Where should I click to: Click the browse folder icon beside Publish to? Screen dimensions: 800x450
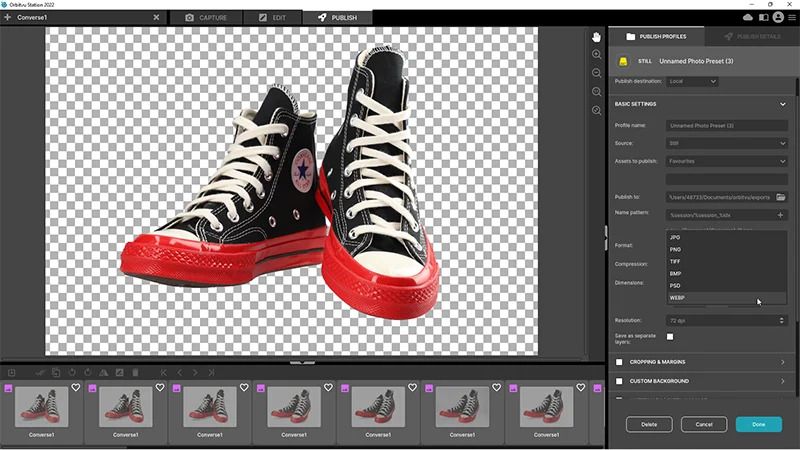tap(781, 197)
